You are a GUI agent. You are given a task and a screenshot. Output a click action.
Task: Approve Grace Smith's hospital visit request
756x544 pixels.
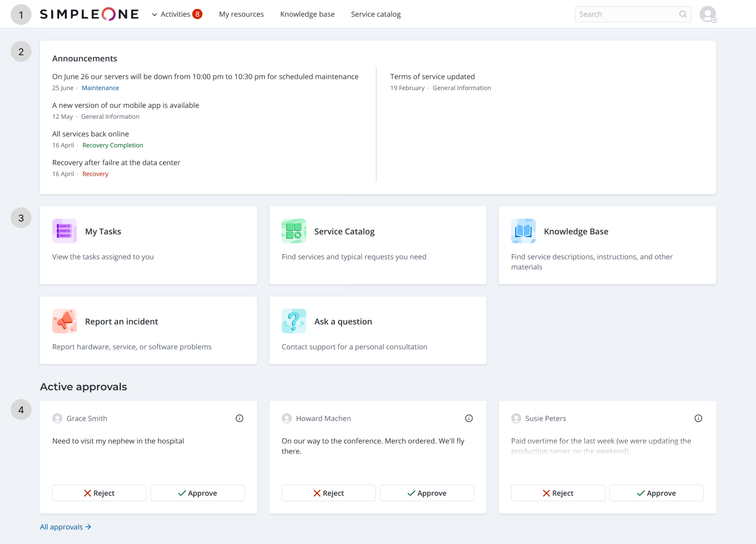198,493
